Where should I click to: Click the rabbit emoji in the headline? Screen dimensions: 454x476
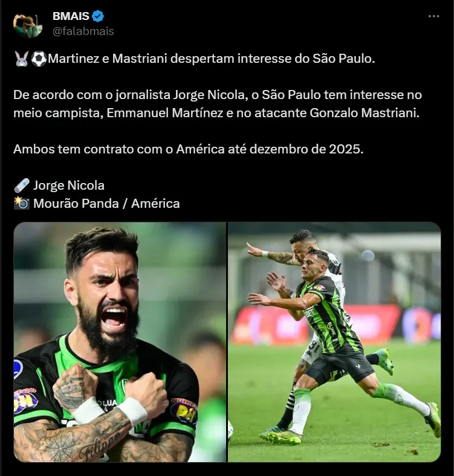pos(22,59)
